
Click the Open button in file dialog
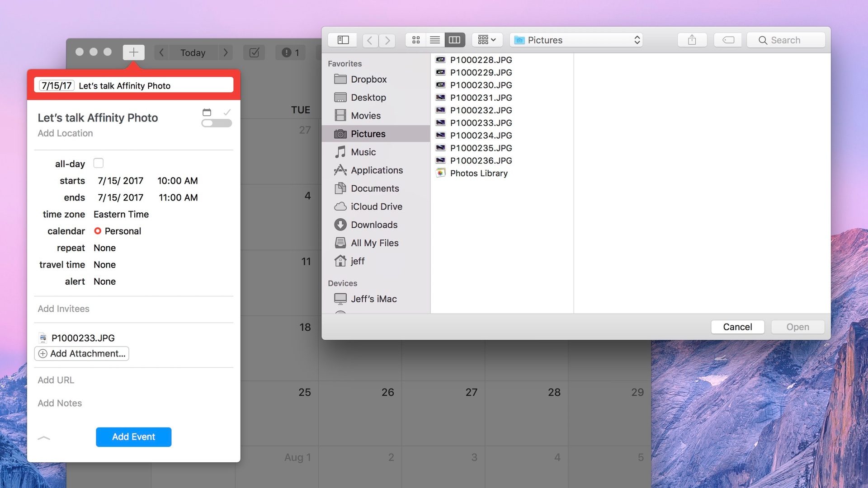click(797, 327)
